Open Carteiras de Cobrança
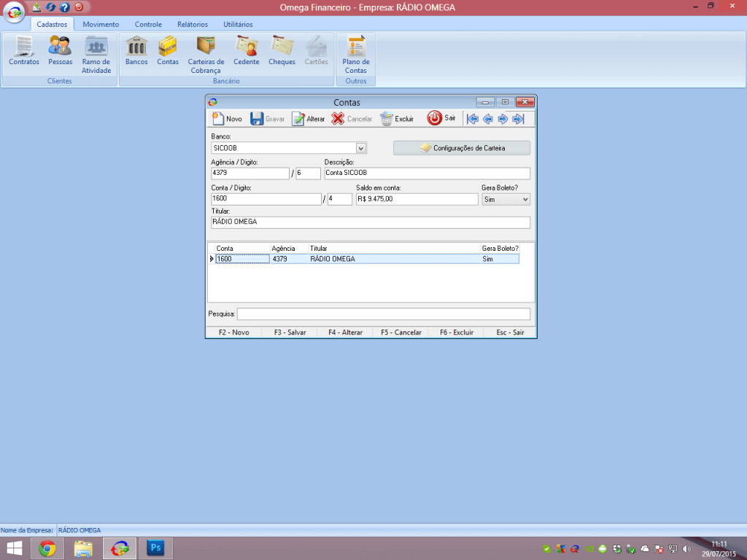Image resolution: width=747 pixels, height=560 pixels. point(205,54)
